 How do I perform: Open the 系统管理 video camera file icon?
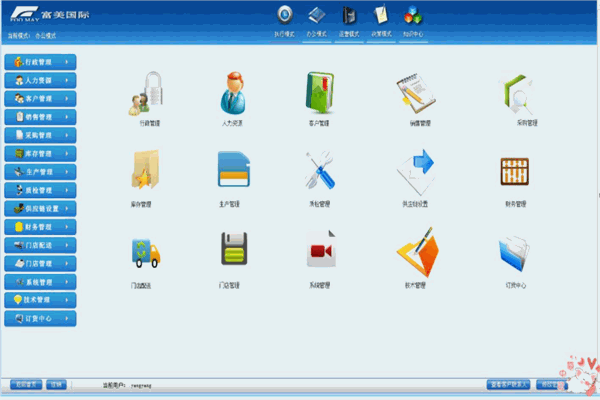click(321, 248)
